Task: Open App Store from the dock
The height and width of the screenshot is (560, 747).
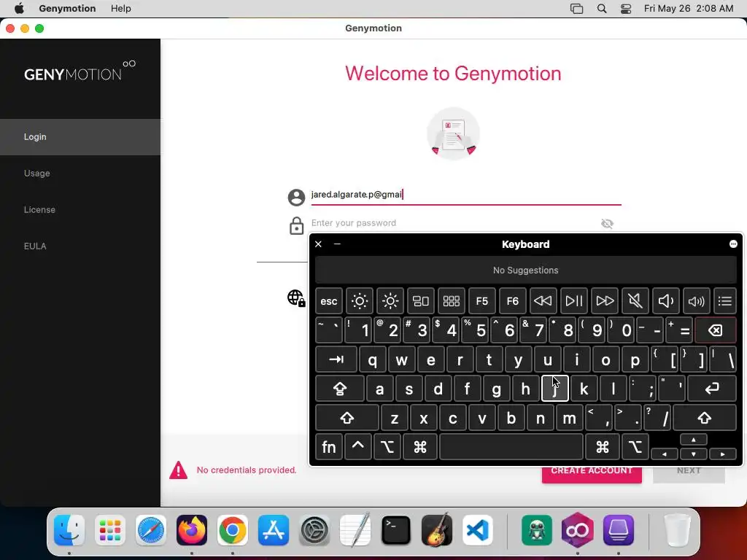Action: 274,530
